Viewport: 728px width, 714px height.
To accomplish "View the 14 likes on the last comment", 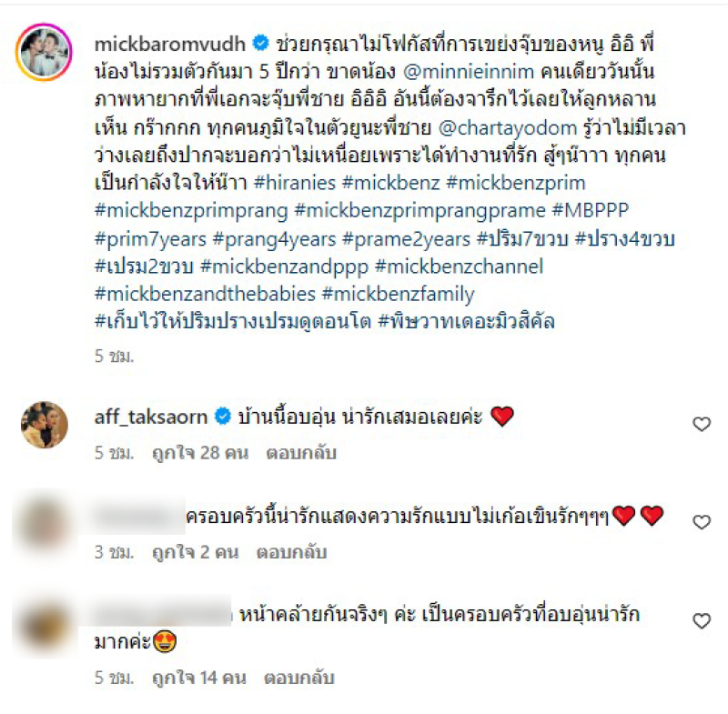I will [199, 678].
